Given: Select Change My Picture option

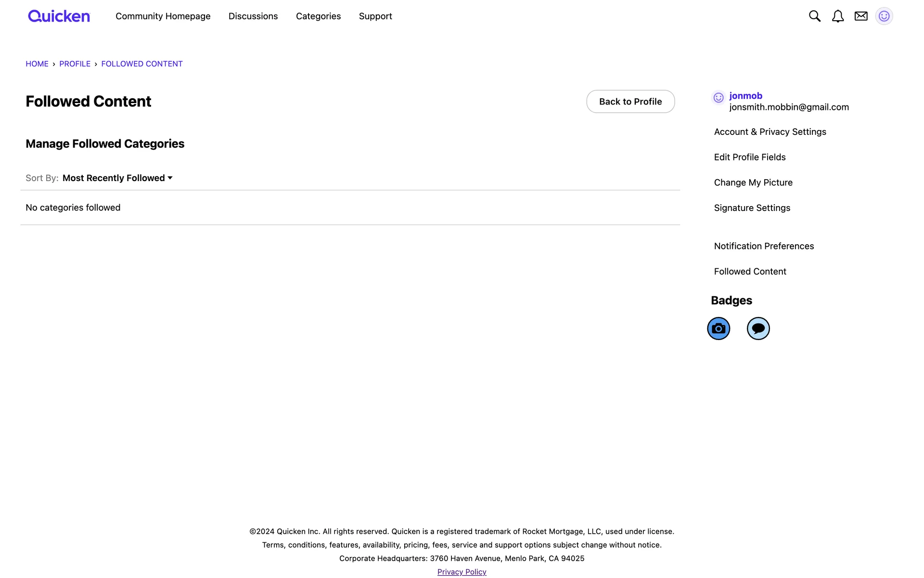Looking at the screenshot, I should click(753, 183).
